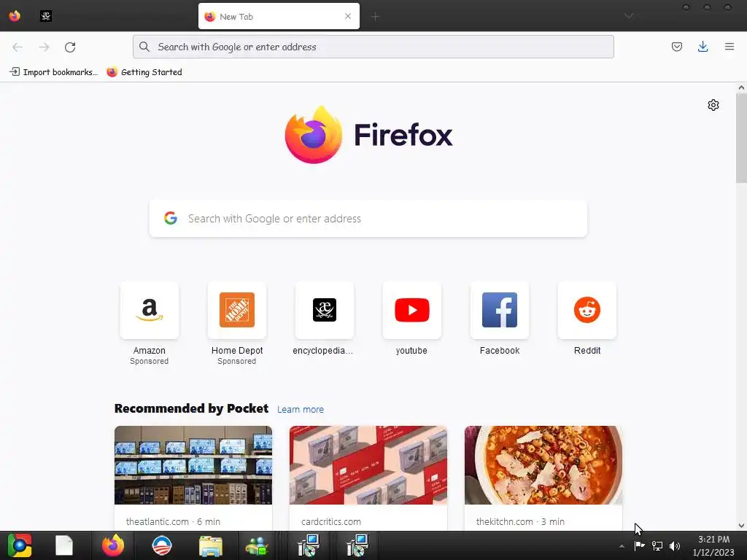Screen dimensions: 747x560
Task: Click the Start menu taskbar button
Action: (20, 545)
